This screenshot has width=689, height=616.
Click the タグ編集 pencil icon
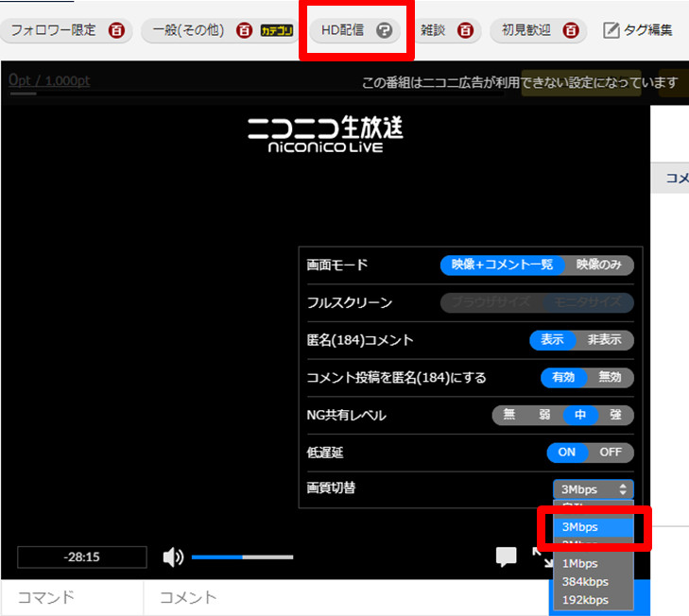tap(611, 30)
